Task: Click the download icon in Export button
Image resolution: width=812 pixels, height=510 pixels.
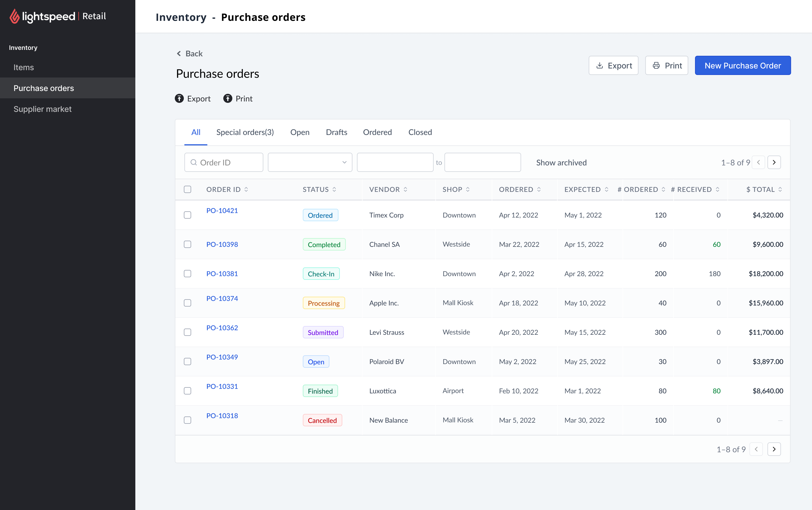Action: (600, 65)
